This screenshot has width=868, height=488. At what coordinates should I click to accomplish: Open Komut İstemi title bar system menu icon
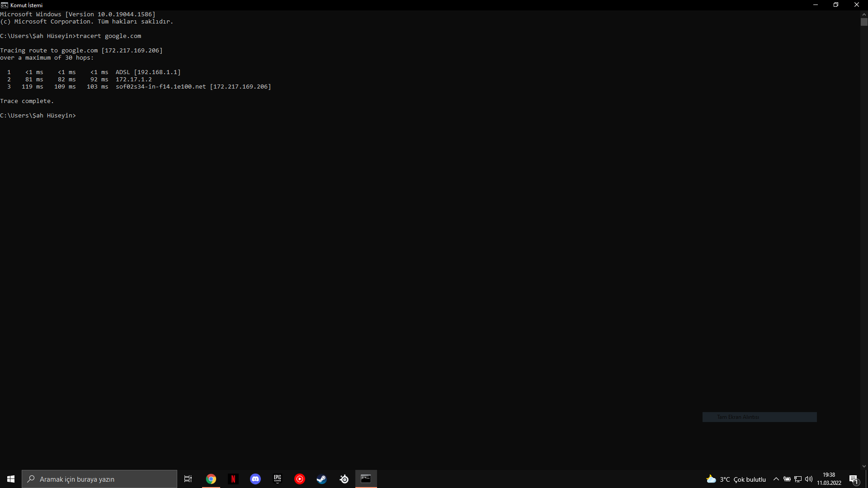point(5,5)
